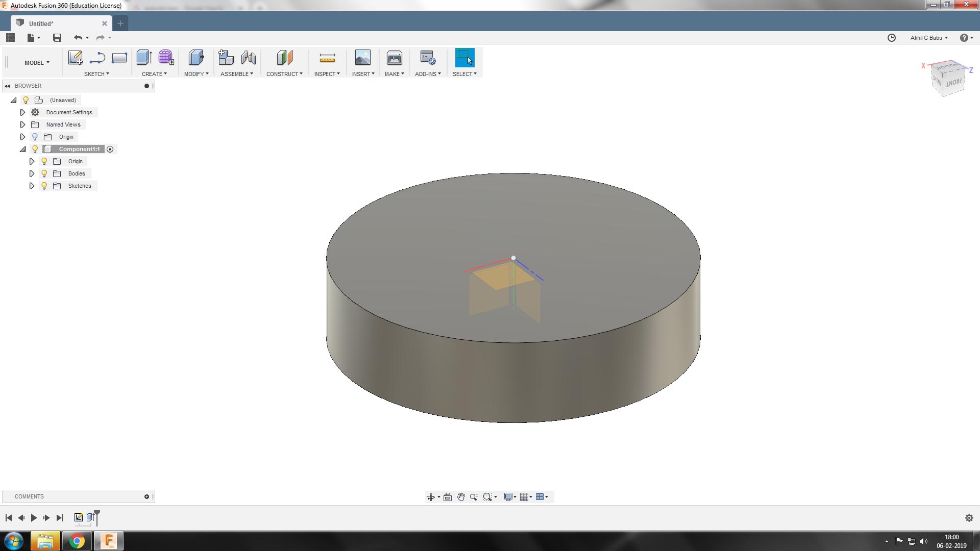Activate Component1:1 radio button

110,149
